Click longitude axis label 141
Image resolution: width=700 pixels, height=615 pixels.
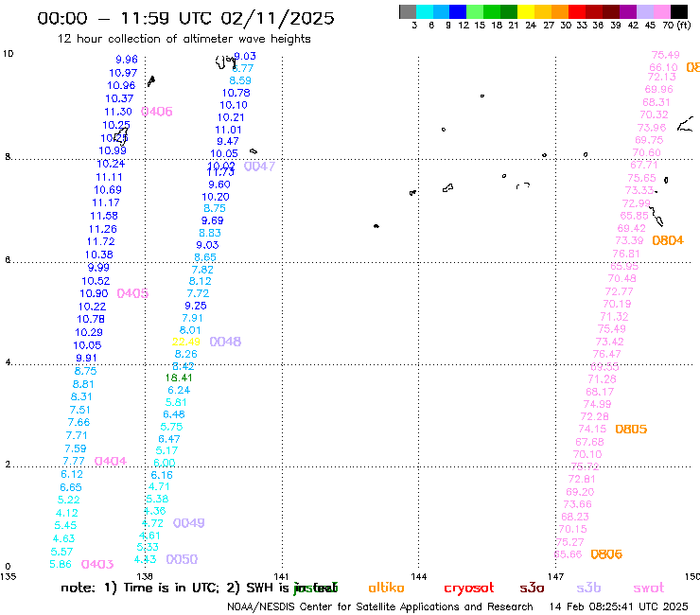tap(281, 576)
